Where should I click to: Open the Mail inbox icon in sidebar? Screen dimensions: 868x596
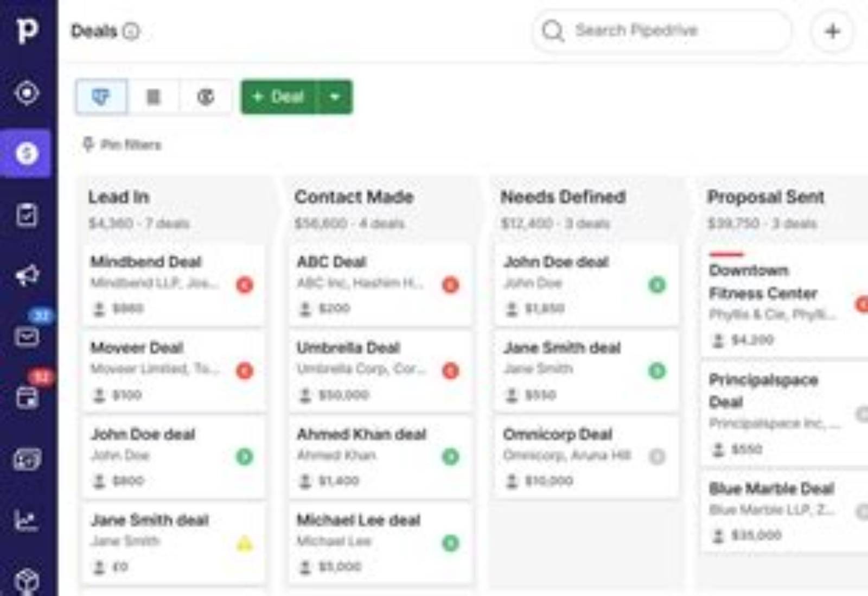coord(27,337)
